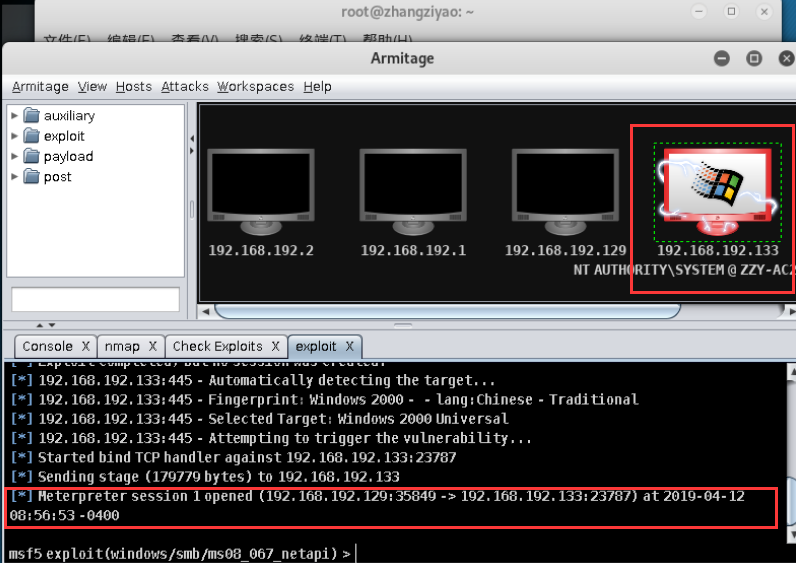Select the compromised Windows host 192.168.192.133 icon
Screen dimensions: 796x563
click(x=717, y=191)
